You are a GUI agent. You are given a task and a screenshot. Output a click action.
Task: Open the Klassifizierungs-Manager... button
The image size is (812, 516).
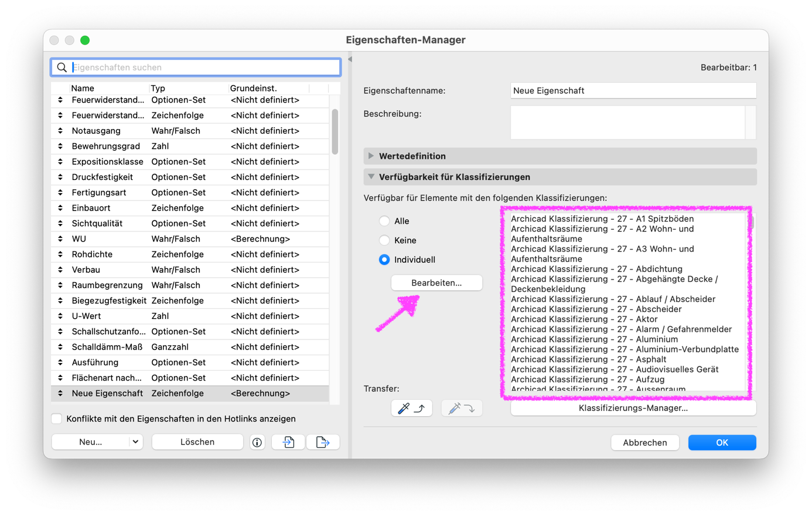[x=633, y=408]
